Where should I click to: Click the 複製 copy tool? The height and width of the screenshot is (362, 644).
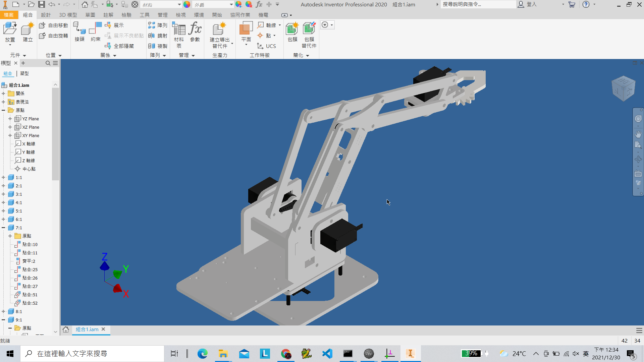158,46
